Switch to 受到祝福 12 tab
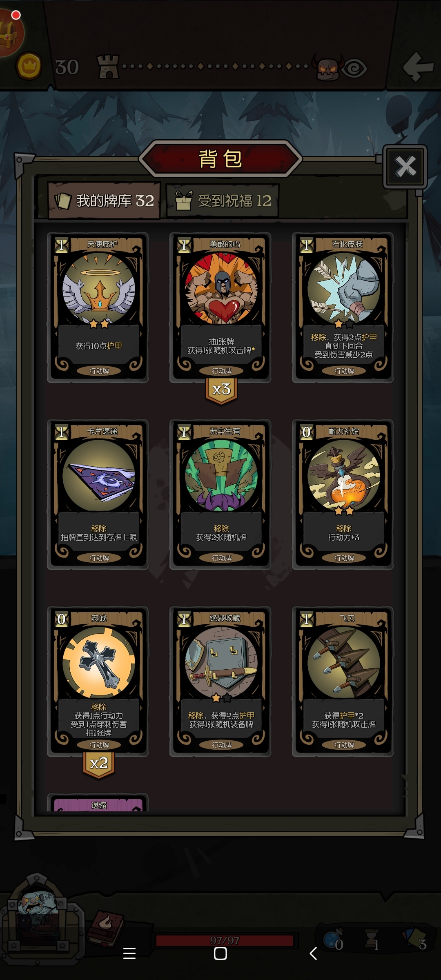Image resolution: width=441 pixels, height=980 pixels. tap(223, 200)
